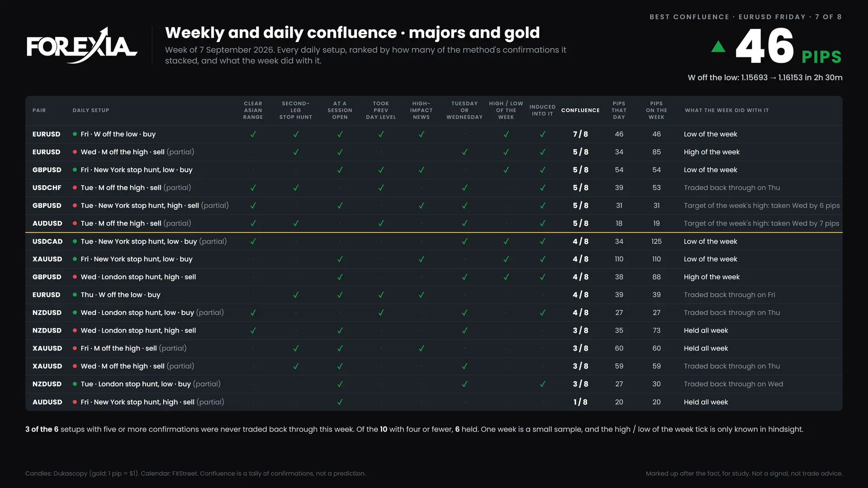
Task: Click red dot on USDCHF Tue row
Action: click(x=75, y=188)
